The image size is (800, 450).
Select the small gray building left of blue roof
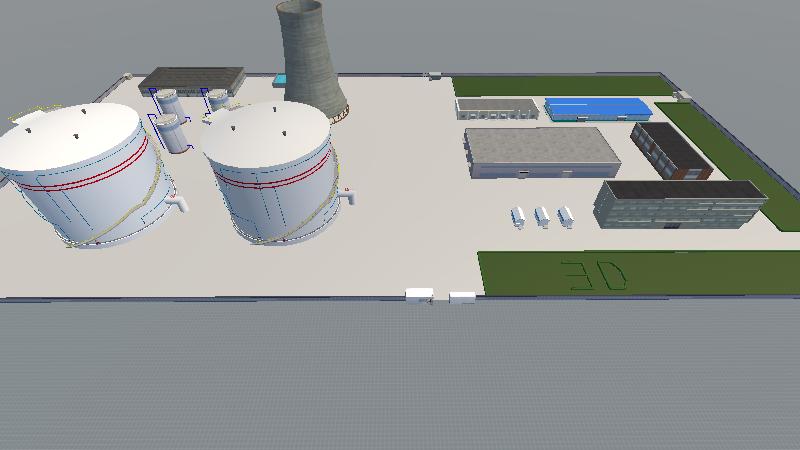pos(497,108)
